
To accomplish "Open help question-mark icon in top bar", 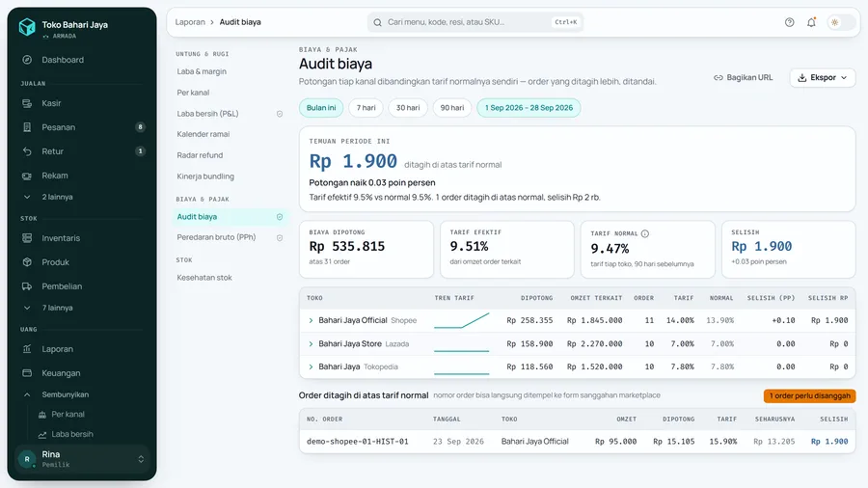I will click(x=789, y=22).
